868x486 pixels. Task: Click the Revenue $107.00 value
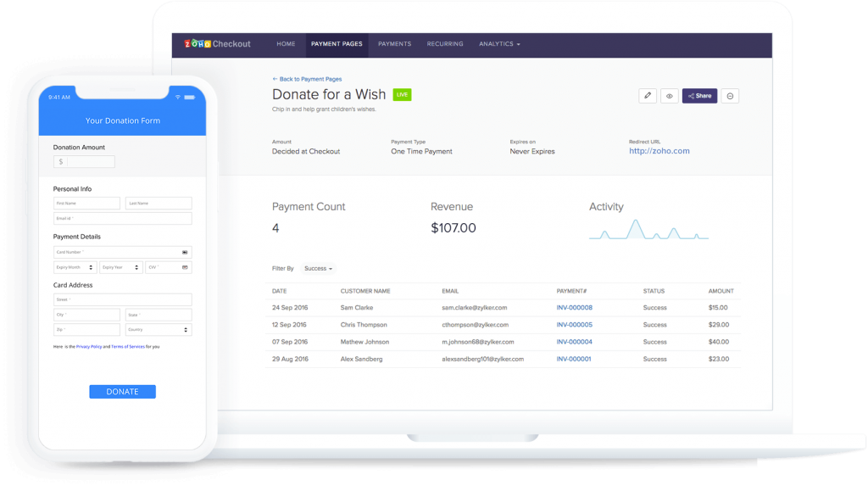coord(453,228)
